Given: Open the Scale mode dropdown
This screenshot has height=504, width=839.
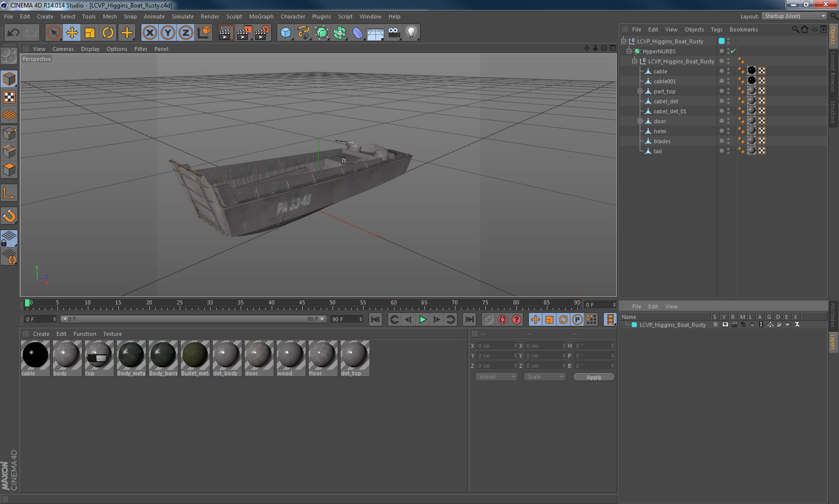Looking at the screenshot, I should click(545, 377).
